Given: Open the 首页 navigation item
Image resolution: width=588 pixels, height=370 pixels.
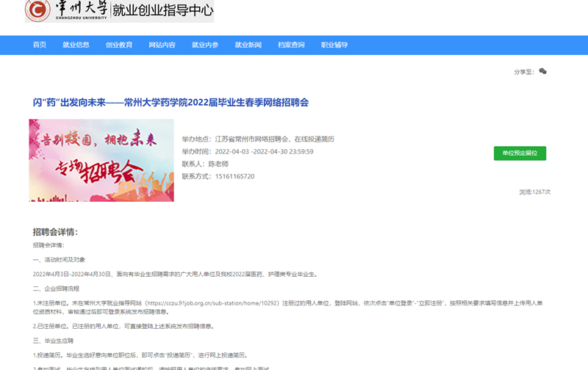Looking at the screenshot, I should 40,45.
